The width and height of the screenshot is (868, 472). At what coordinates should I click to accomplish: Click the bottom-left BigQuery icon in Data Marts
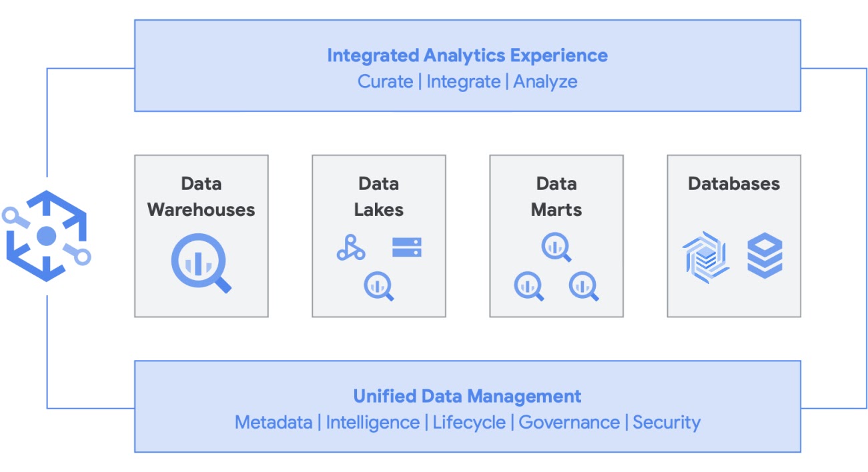(529, 287)
